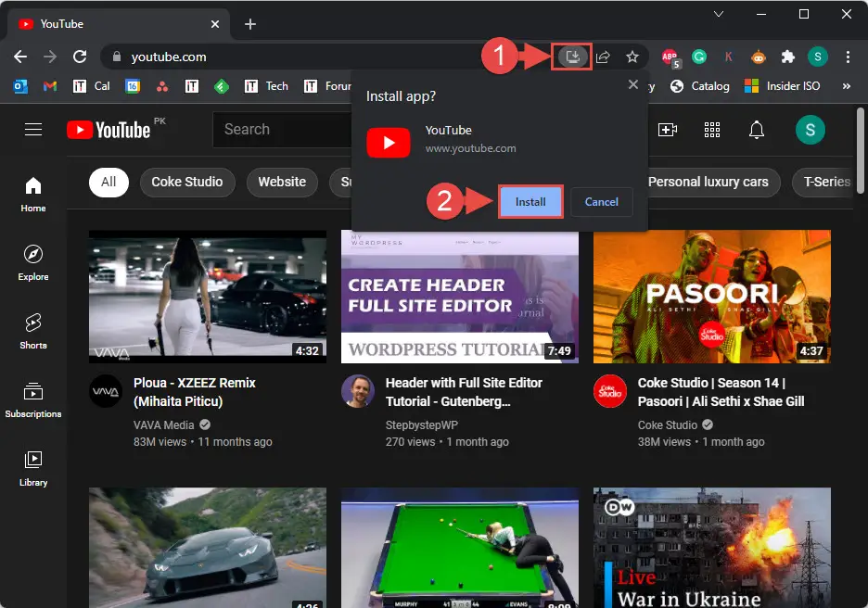Click the YouTube Search field
Screen dimensions: 868x608
click(282, 130)
